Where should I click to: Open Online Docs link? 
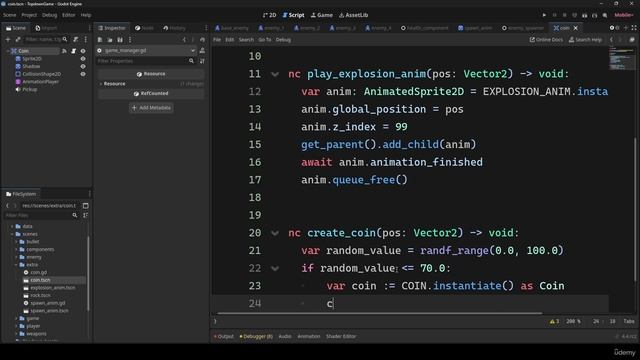point(546,40)
